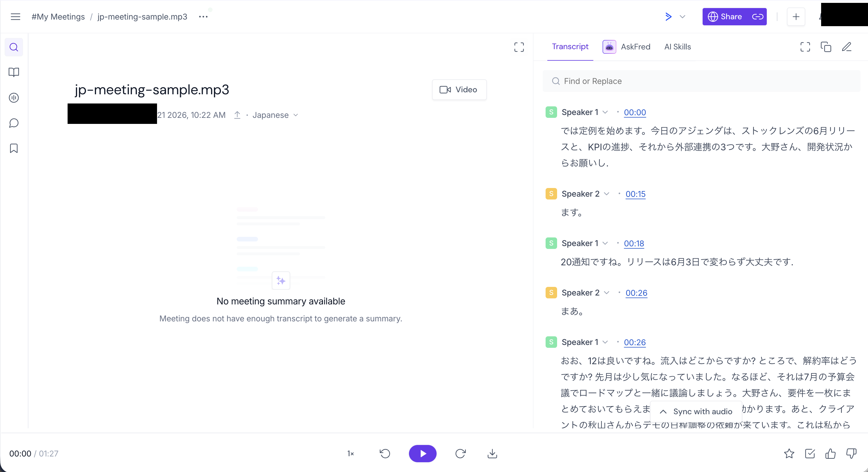This screenshot has height=472, width=868.
Task: Click the 01:27 total duration text
Action: click(49, 454)
